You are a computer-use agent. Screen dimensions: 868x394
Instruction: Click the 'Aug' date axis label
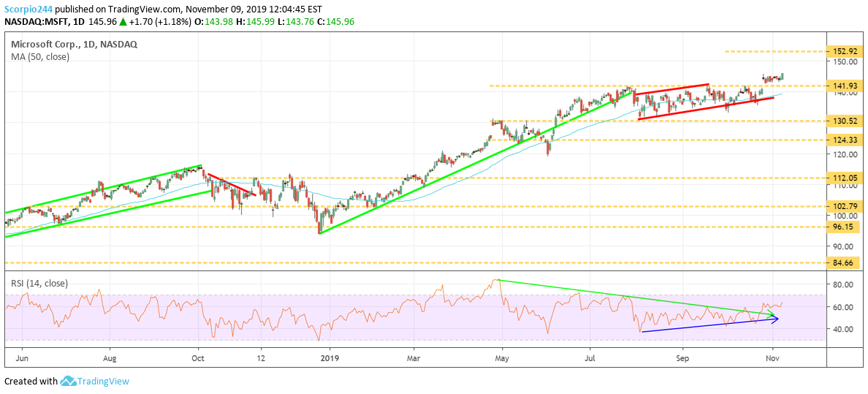pos(110,358)
